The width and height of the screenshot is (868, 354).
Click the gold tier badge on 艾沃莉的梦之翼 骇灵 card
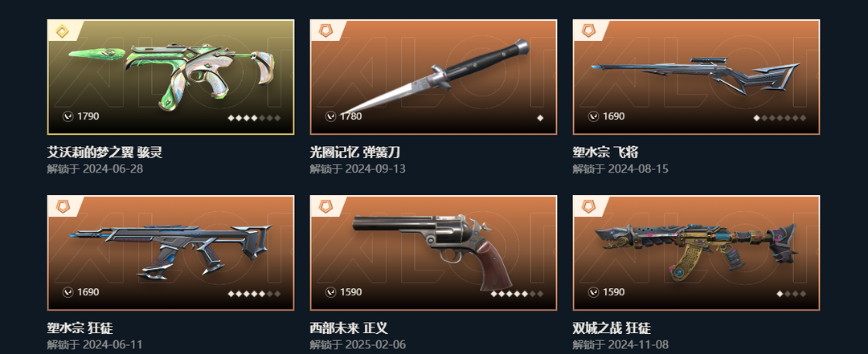(x=63, y=31)
